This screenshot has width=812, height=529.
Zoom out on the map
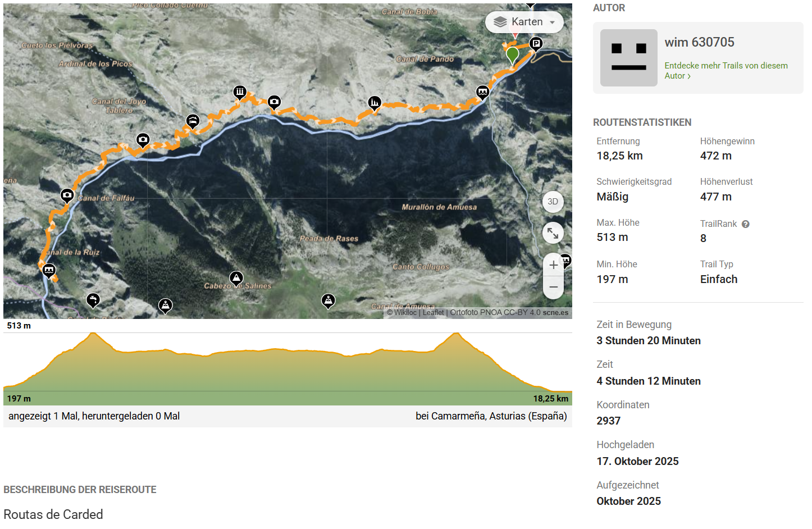pos(553,287)
